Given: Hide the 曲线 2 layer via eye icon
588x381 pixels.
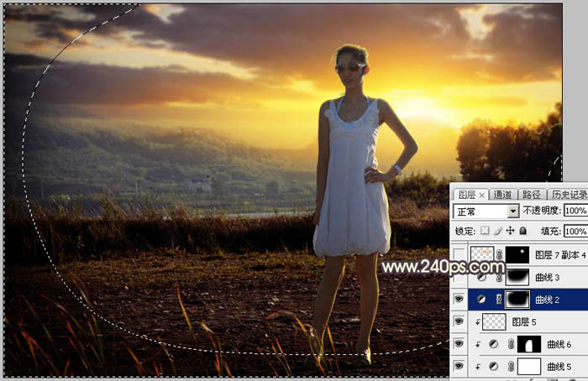Looking at the screenshot, I should pyautogui.click(x=459, y=299).
